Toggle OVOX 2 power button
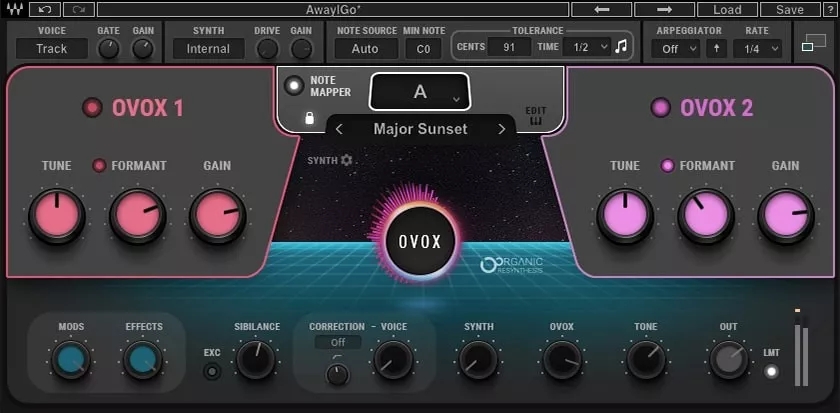Image resolution: width=840 pixels, height=413 pixels. pos(661,108)
